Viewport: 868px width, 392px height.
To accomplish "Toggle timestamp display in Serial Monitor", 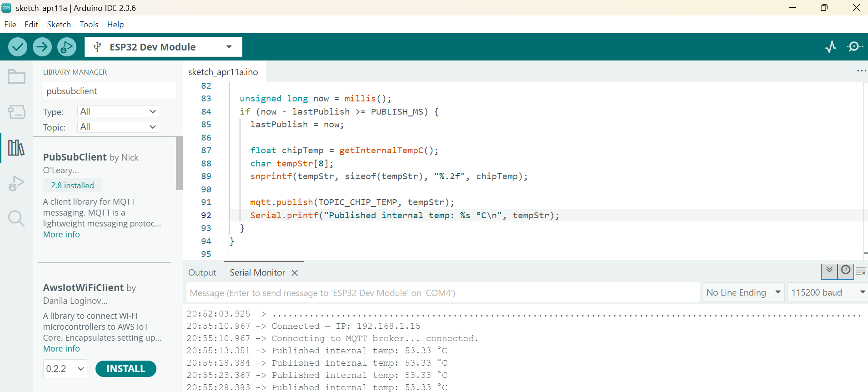I will coord(846,271).
